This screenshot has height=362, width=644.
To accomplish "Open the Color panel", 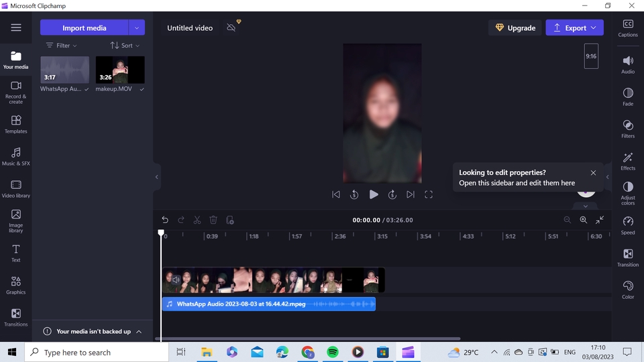I will [628, 290].
